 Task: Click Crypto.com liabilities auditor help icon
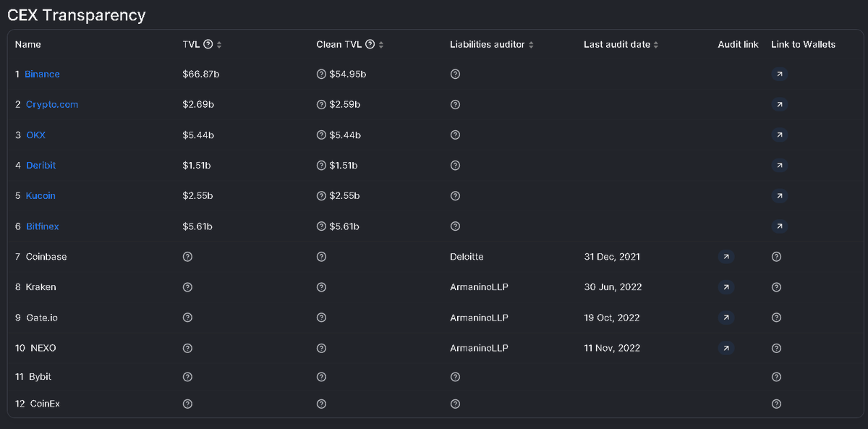(x=455, y=104)
